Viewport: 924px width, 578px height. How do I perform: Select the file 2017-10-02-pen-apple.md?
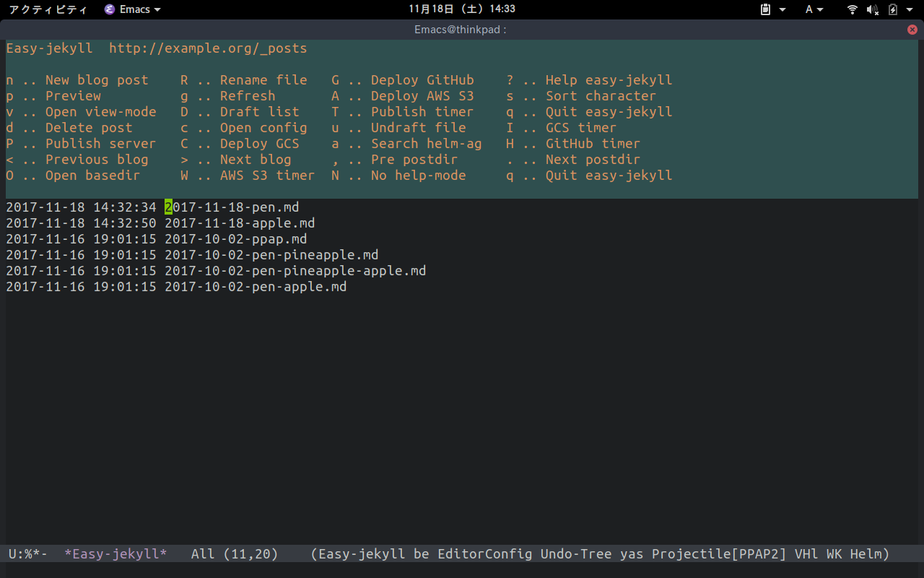coord(256,287)
